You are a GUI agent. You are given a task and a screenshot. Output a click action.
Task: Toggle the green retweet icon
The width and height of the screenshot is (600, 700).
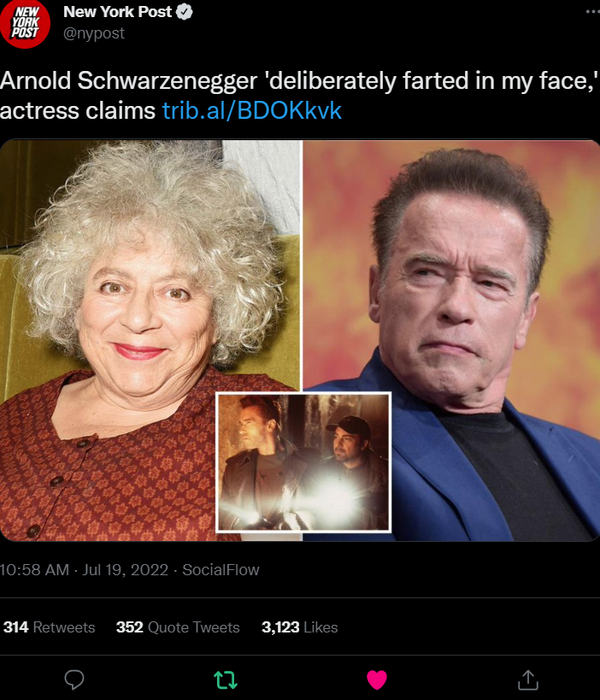coord(226,679)
